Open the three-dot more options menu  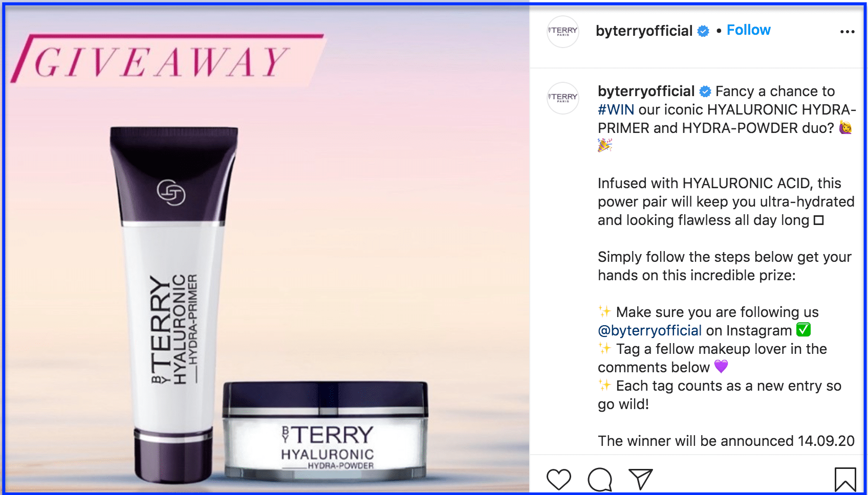point(847,32)
